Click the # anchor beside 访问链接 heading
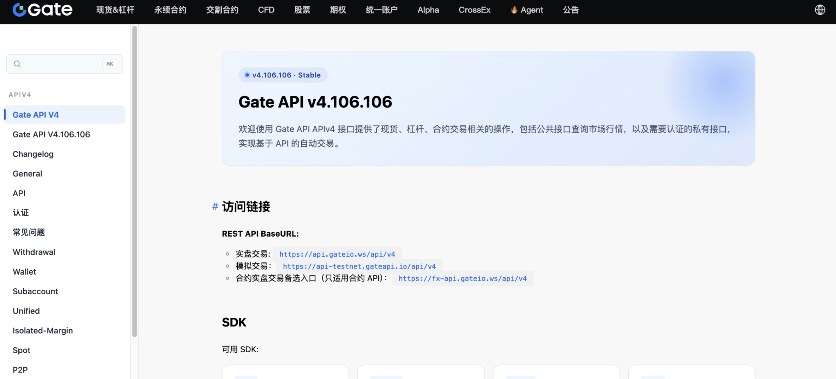The height and width of the screenshot is (379, 836). pos(215,207)
